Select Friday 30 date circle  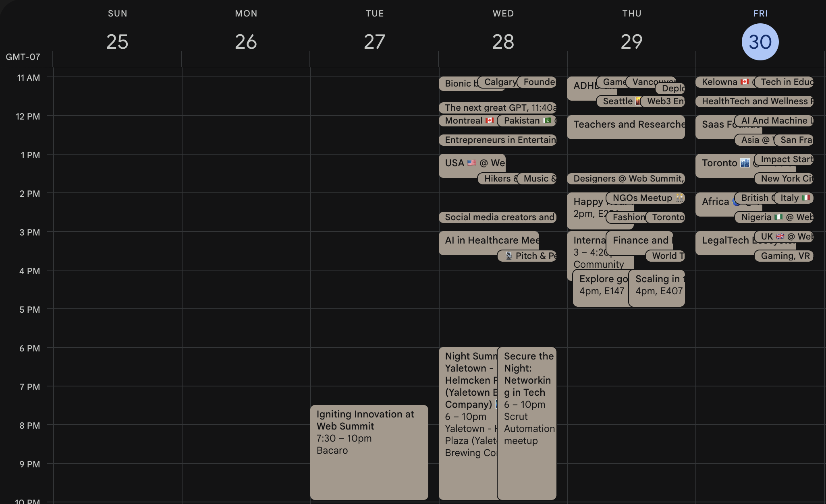[760, 42]
